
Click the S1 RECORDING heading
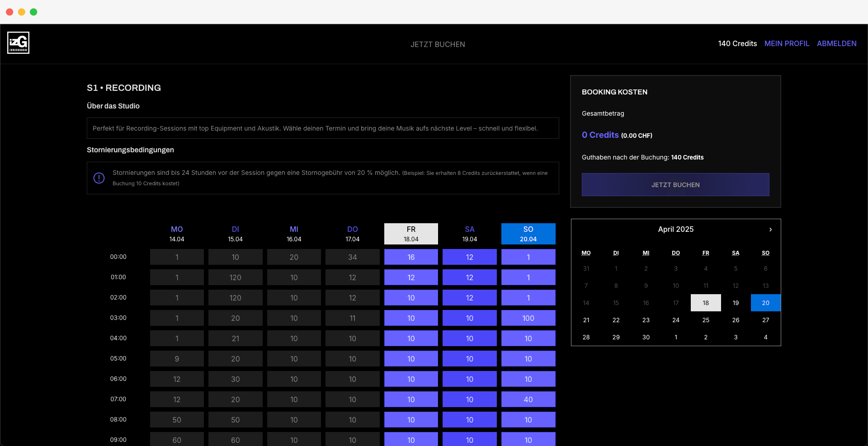124,88
